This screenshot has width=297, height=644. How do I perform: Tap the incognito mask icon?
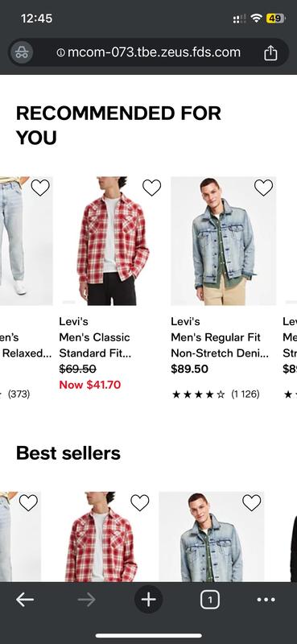pos(22,52)
